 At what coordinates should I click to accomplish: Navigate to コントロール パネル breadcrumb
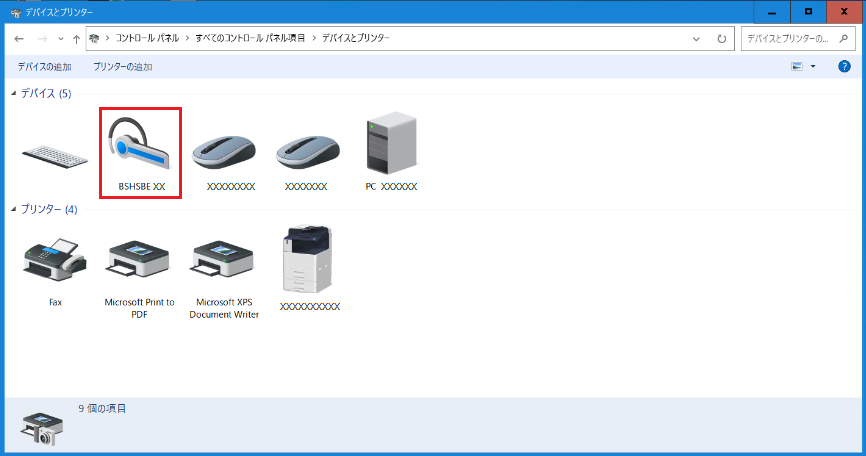click(x=147, y=38)
